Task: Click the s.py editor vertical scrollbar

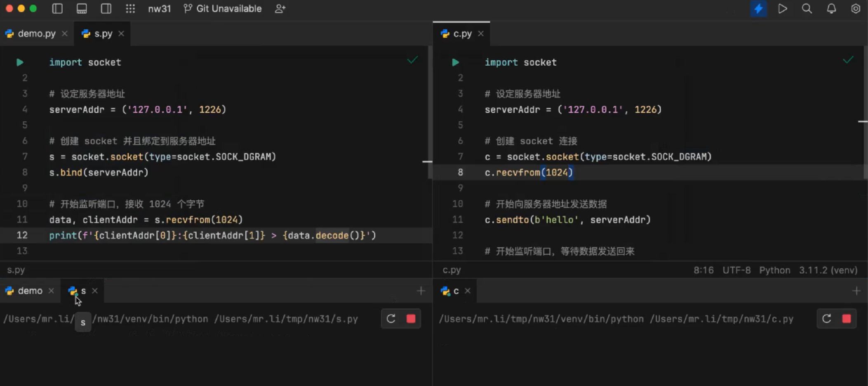Action: coord(430,112)
